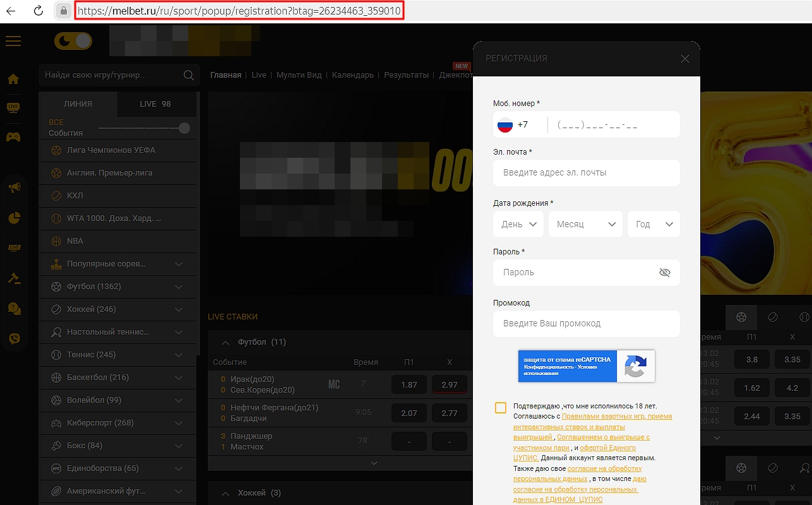Reload the page with the browser refresh icon
The width and height of the screenshot is (812, 505).
[38, 11]
